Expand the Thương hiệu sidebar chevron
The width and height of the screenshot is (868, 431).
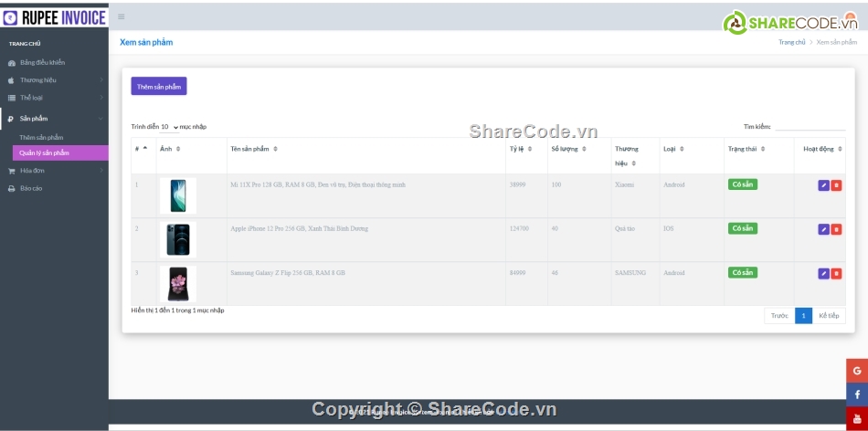101,80
